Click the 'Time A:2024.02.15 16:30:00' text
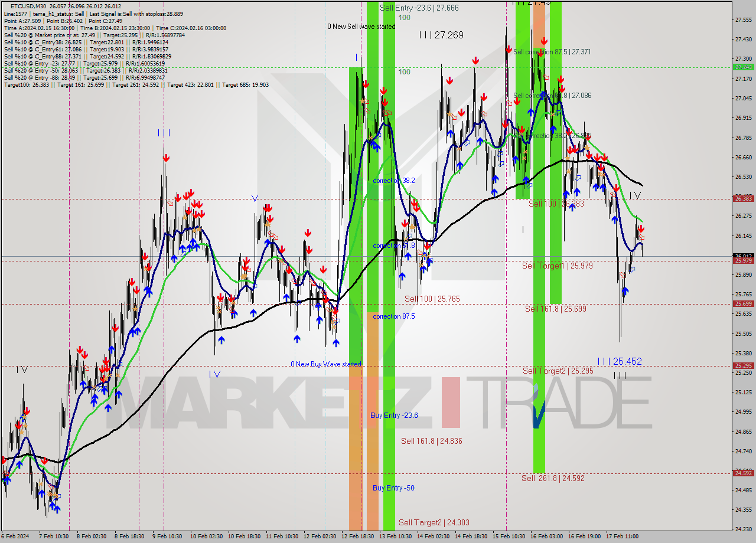The width and height of the screenshot is (756, 543). pyautogui.click(x=39, y=28)
